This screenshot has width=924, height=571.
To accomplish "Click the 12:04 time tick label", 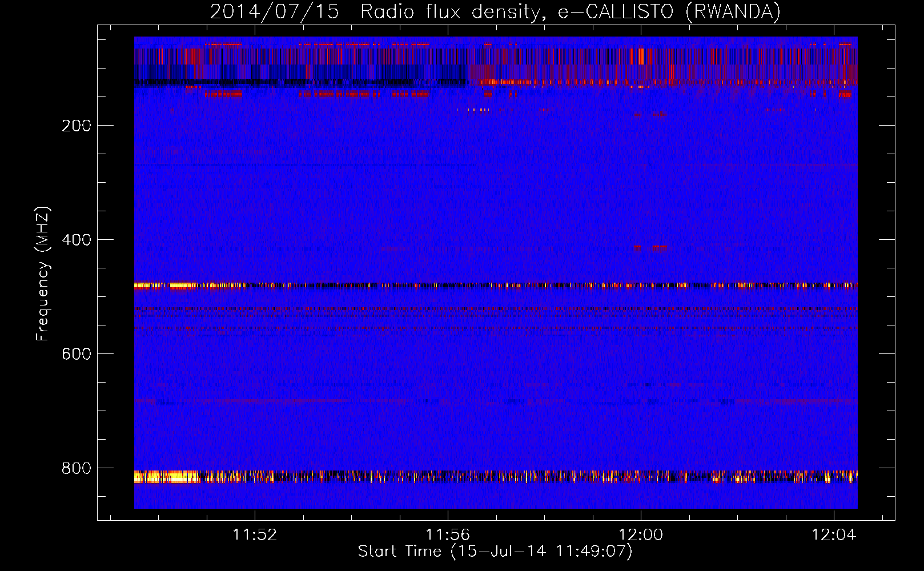I will [834, 534].
